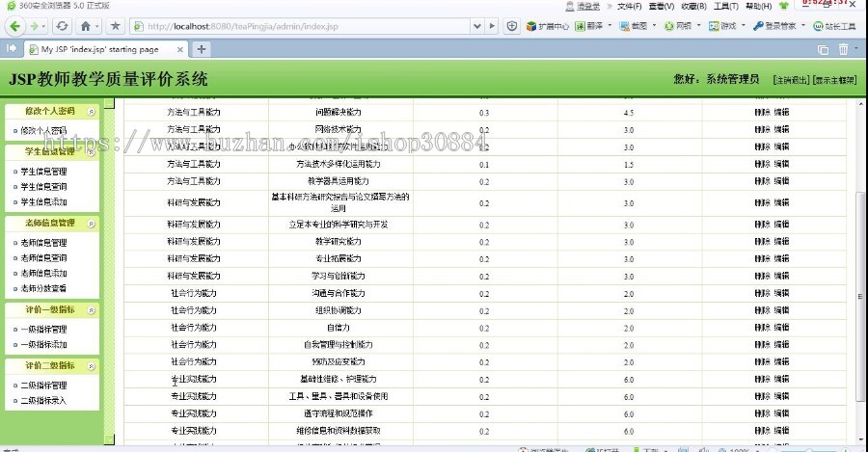Click the 注销退出 logout link
This screenshot has width=868, height=452.
tap(791, 80)
